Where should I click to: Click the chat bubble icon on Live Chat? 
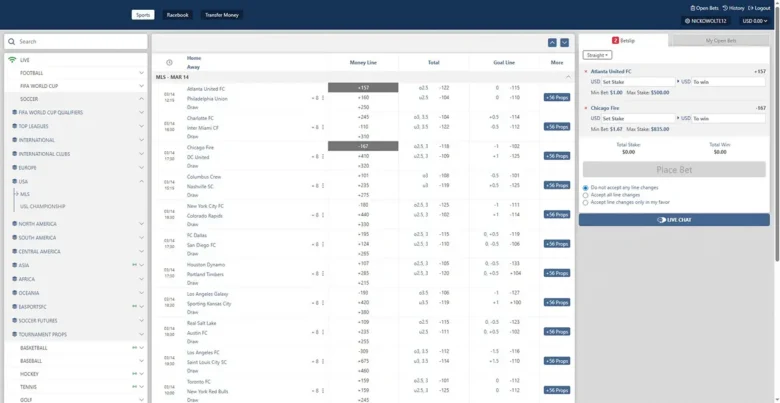[661, 220]
